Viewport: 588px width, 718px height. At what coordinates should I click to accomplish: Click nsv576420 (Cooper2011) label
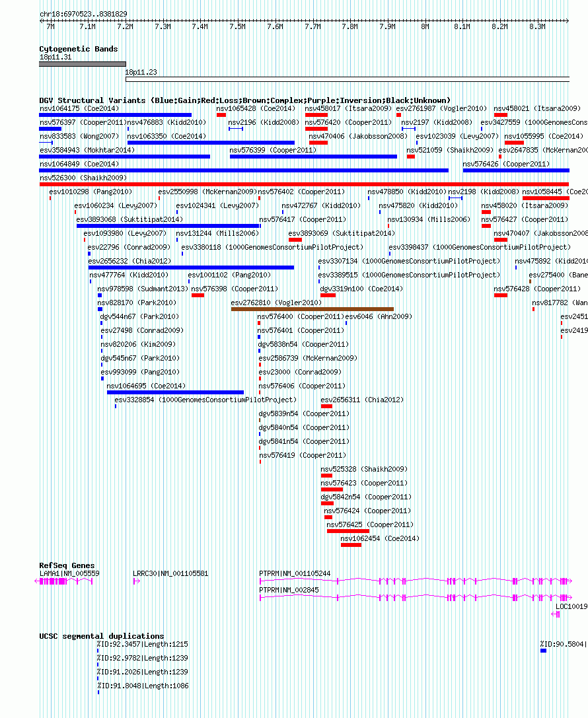point(348,122)
